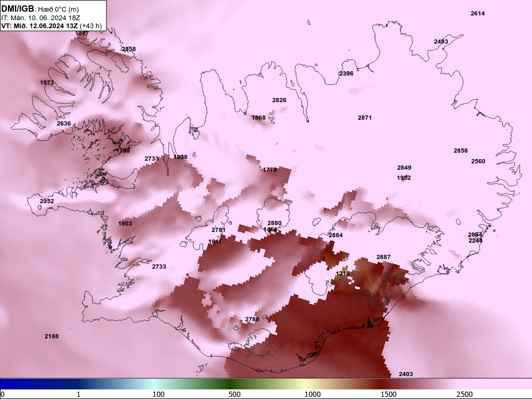The image size is (532, 399).
Task: Select the 1798 label
Action: click(x=123, y=151)
